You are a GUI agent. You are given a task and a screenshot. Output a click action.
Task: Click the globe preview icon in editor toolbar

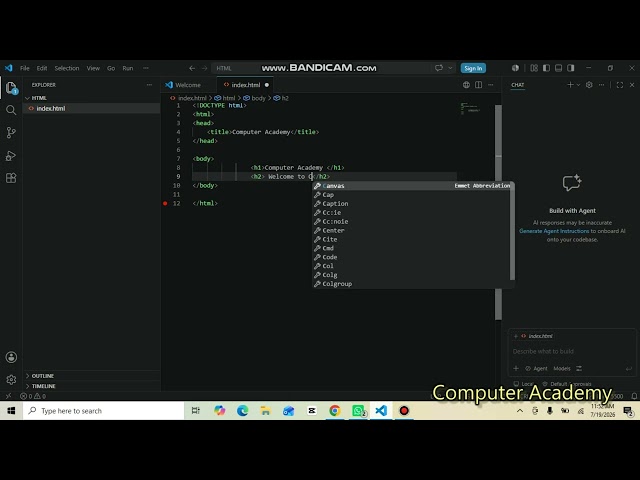466,85
